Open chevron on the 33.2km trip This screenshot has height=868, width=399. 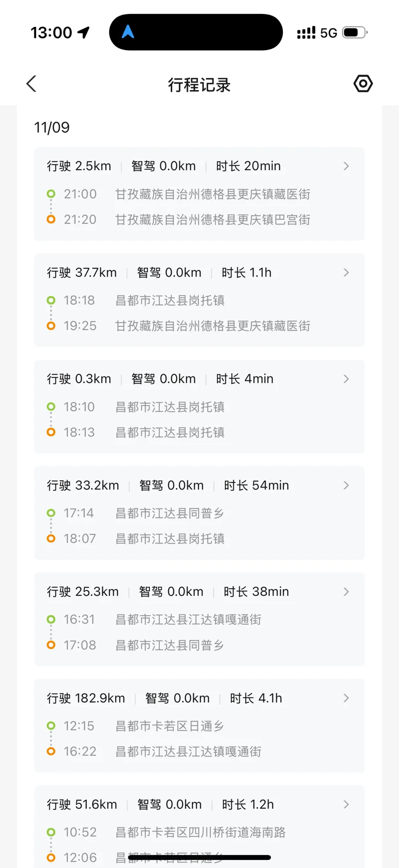(346, 485)
